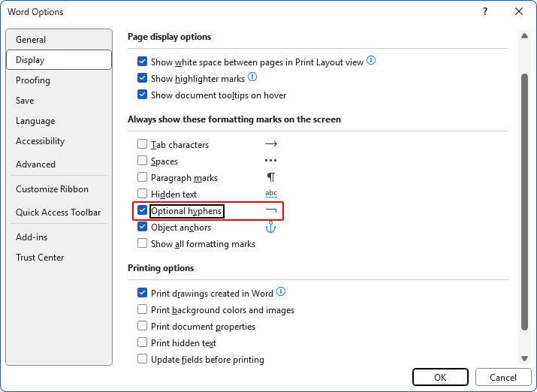
Task: Click the object anchor symbol
Action: pyautogui.click(x=271, y=227)
